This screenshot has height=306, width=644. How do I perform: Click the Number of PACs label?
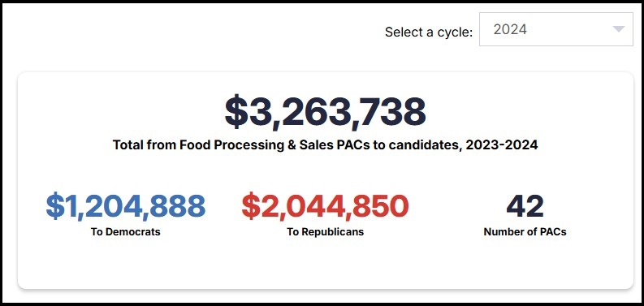[x=525, y=231]
